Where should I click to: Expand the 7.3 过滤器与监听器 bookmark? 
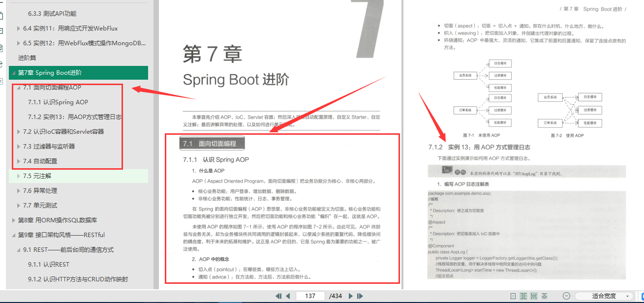[x=19, y=147]
